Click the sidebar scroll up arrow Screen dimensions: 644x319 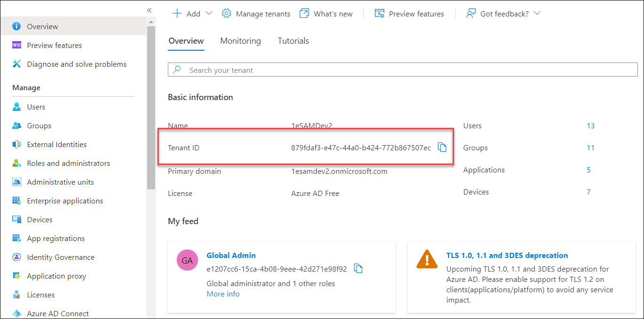click(x=151, y=22)
